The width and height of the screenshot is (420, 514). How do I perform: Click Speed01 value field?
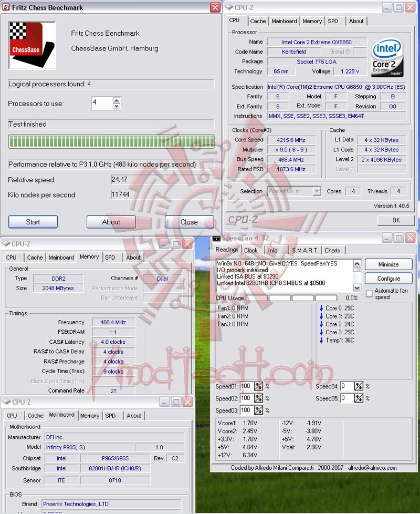[247, 386]
